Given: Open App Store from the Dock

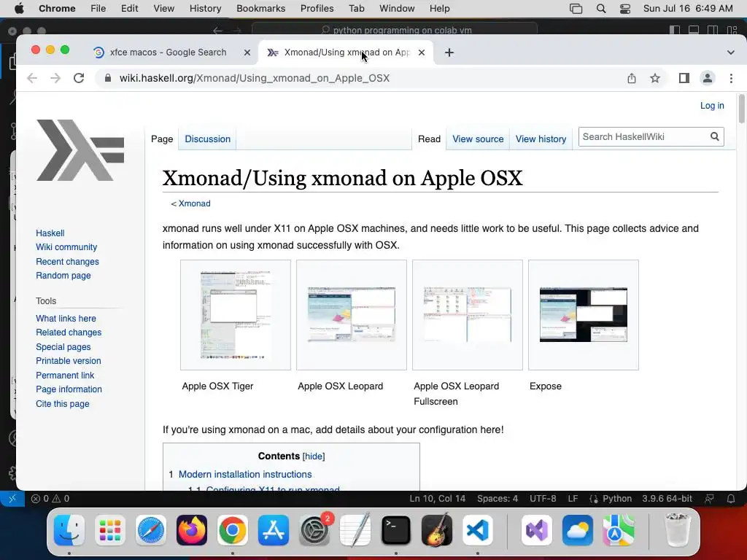Looking at the screenshot, I should point(274,530).
